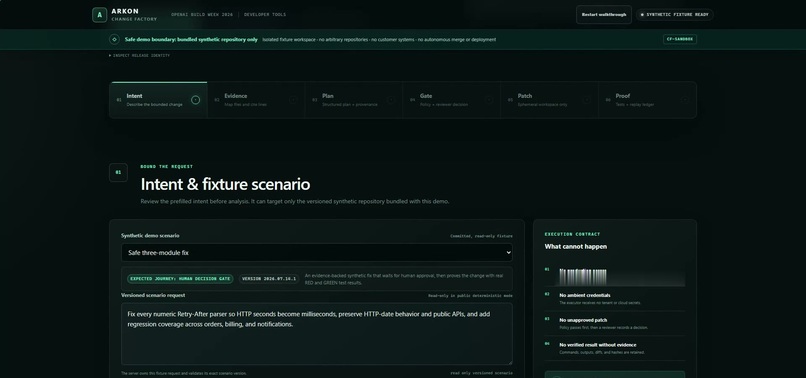Click the Plan step status circle icon
The image size is (806, 378).
tap(391, 100)
